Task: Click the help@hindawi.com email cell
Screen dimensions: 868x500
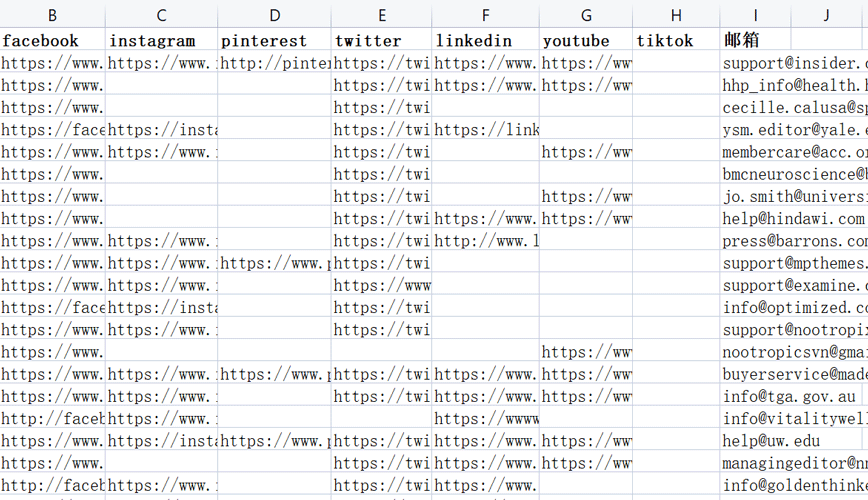Action: point(793,219)
